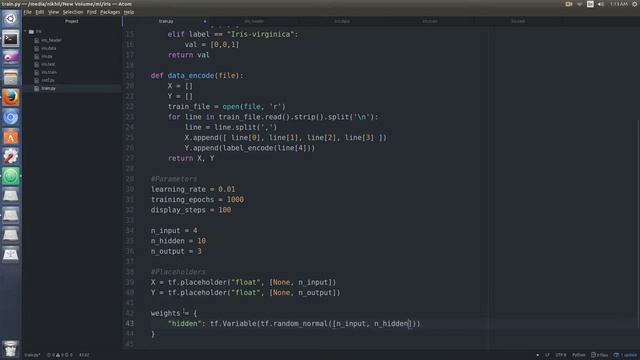
Task: Click on 'training_epochs = 1000' line
Action: click(x=197, y=200)
